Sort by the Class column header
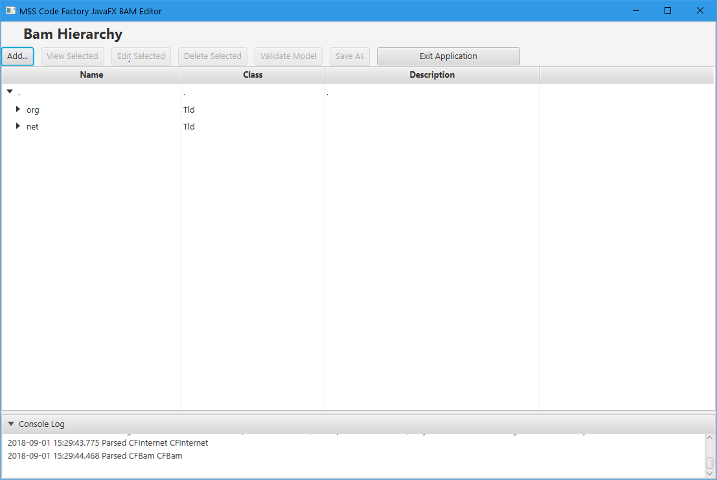 click(252, 75)
